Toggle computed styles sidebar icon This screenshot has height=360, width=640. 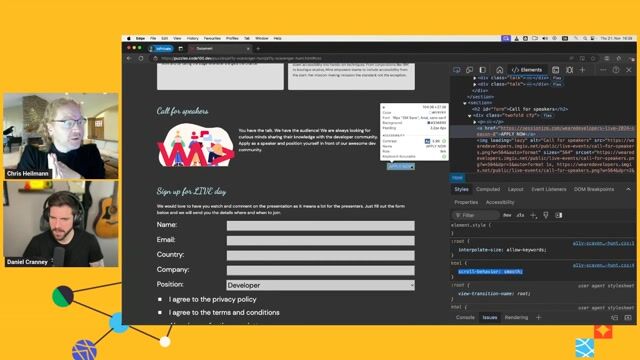coord(558,215)
